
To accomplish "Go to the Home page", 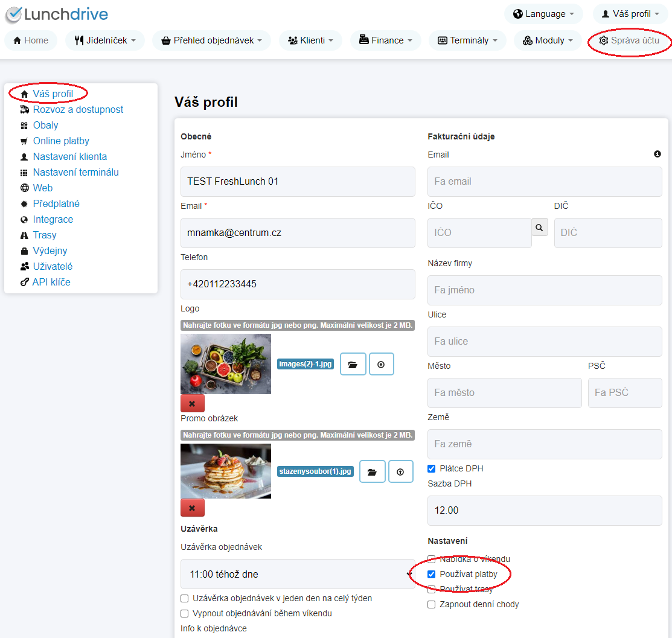I will point(31,40).
